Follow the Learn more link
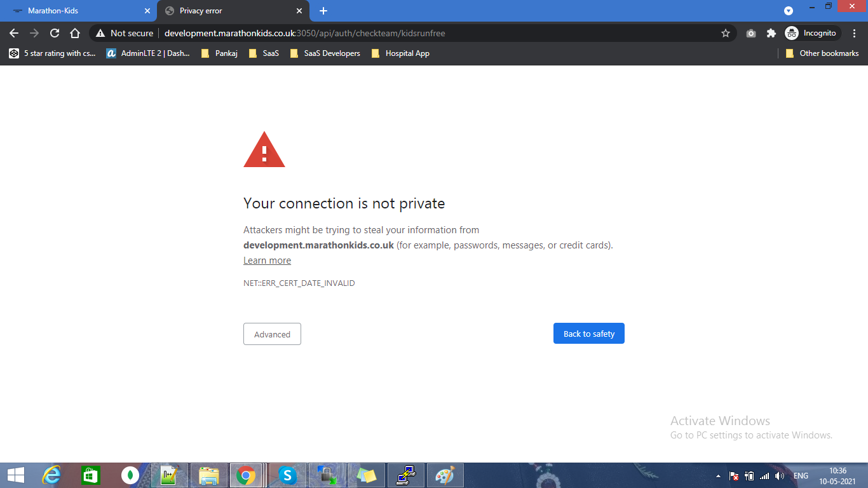The width and height of the screenshot is (868, 488). coord(267,261)
